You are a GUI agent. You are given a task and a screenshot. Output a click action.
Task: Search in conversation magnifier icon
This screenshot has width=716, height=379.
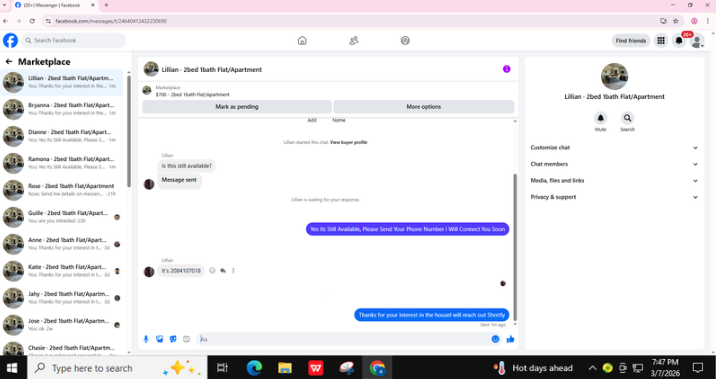(627, 118)
